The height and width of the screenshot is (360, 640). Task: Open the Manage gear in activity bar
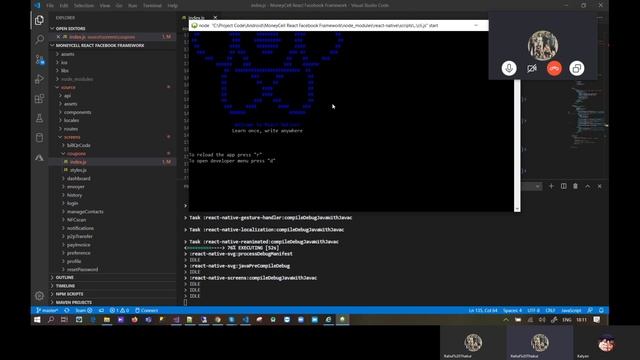point(39,296)
